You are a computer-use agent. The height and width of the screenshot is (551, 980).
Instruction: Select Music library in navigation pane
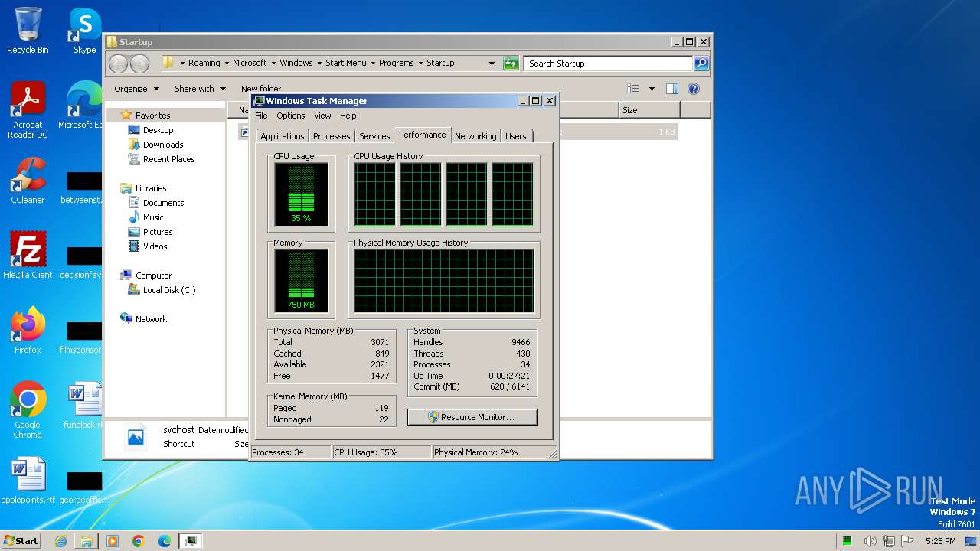pos(153,217)
